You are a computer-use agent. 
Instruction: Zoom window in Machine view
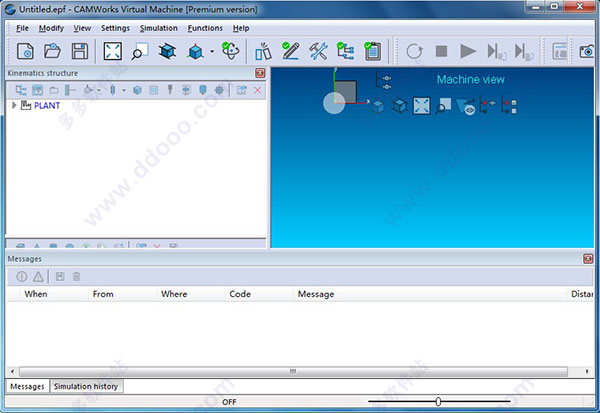[443, 106]
